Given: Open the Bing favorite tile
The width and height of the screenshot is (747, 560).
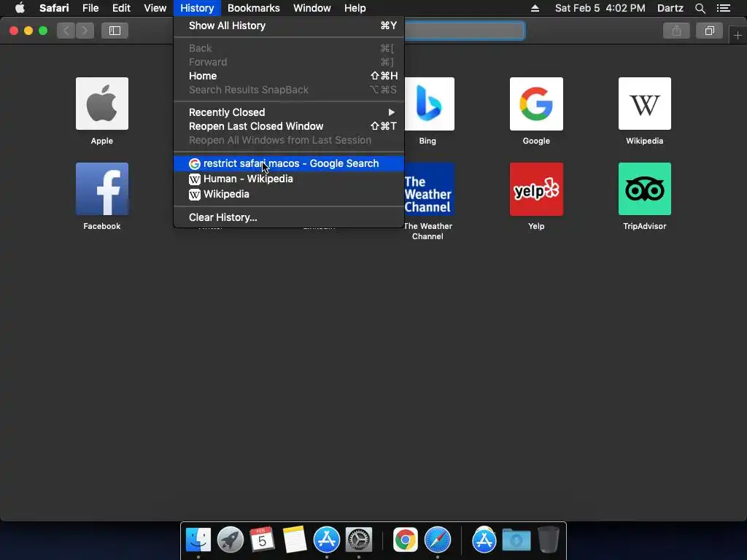Looking at the screenshot, I should (429, 104).
